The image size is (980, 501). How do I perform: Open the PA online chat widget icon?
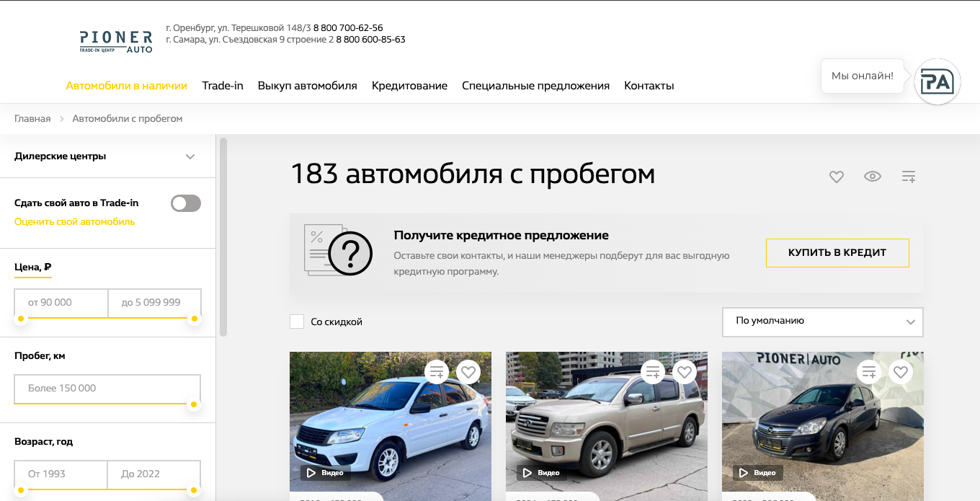937,82
